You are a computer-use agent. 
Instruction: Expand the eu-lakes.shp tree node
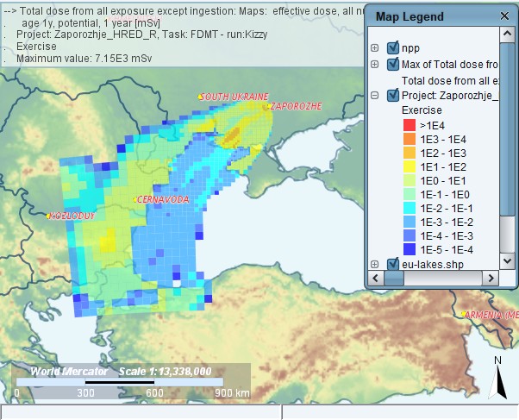pyautogui.click(x=374, y=263)
